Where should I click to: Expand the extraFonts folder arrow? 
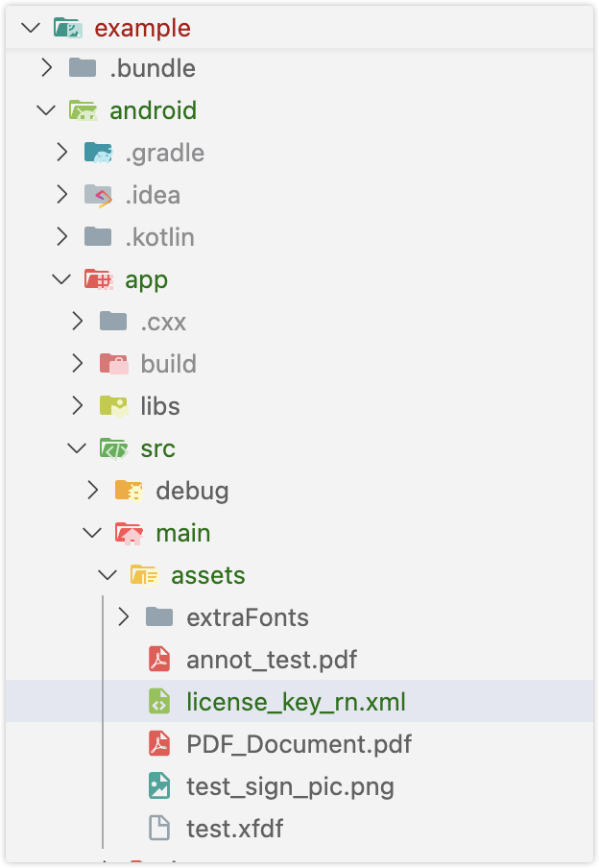tap(123, 616)
